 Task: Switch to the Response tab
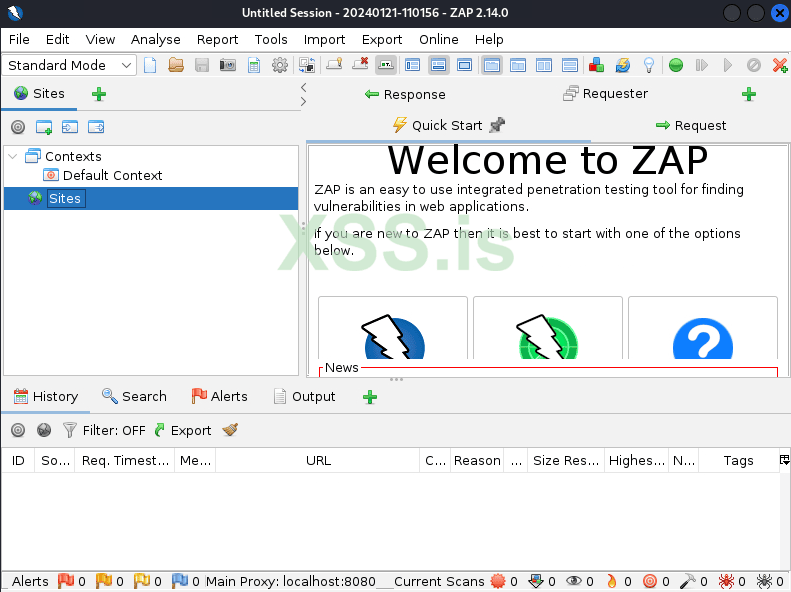(x=405, y=94)
